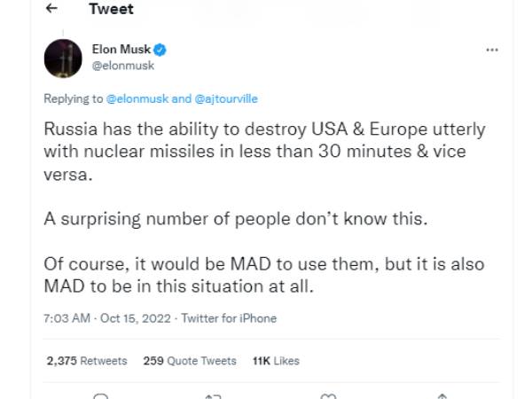Image resolution: width=532 pixels, height=399 pixels.
Task: Click the Elon Musk display name
Action: click(x=122, y=50)
